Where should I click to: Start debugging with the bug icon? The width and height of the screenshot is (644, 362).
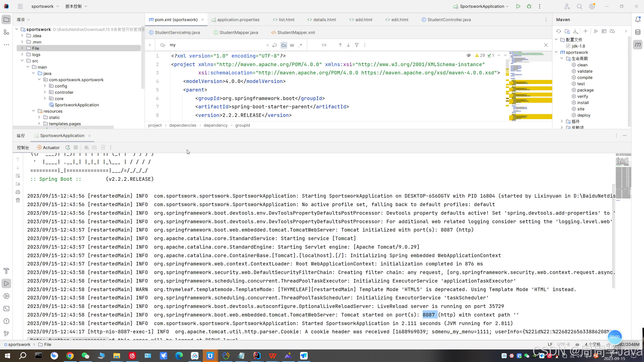coord(529,7)
